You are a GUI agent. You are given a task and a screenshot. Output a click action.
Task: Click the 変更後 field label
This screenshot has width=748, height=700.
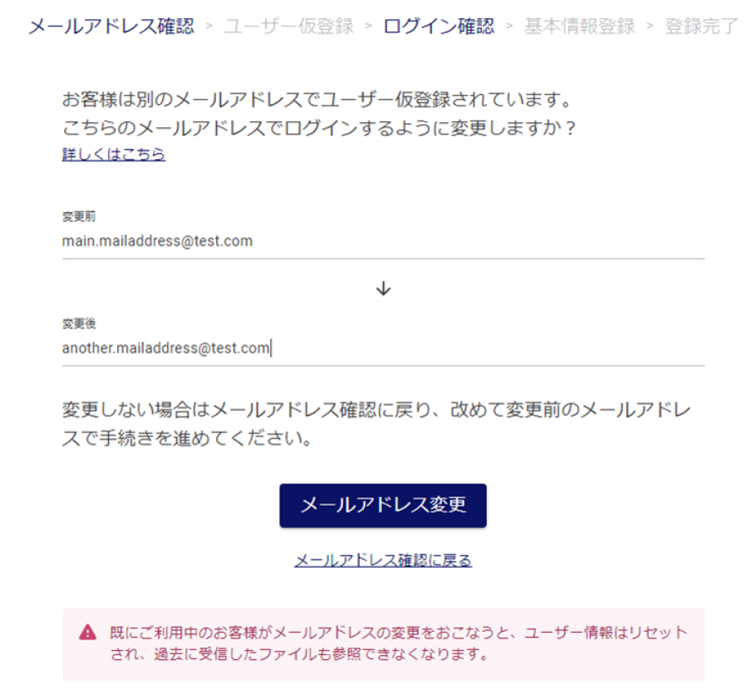(x=79, y=323)
